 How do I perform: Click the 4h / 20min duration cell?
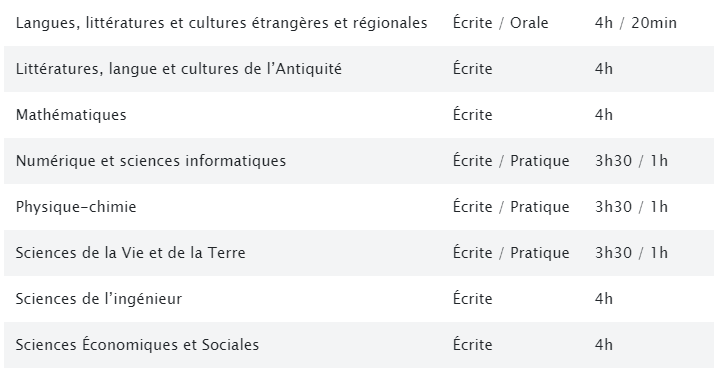tap(636, 23)
